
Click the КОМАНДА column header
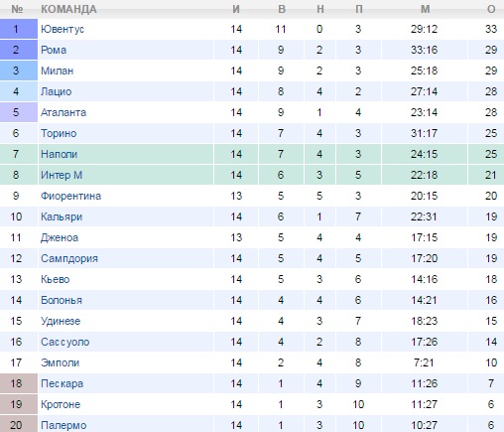pos(68,9)
